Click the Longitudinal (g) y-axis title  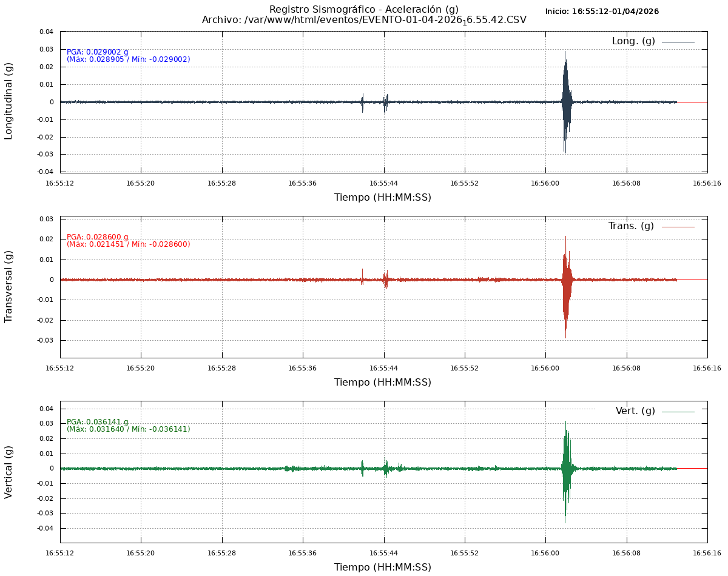pyautogui.click(x=8, y=101)
